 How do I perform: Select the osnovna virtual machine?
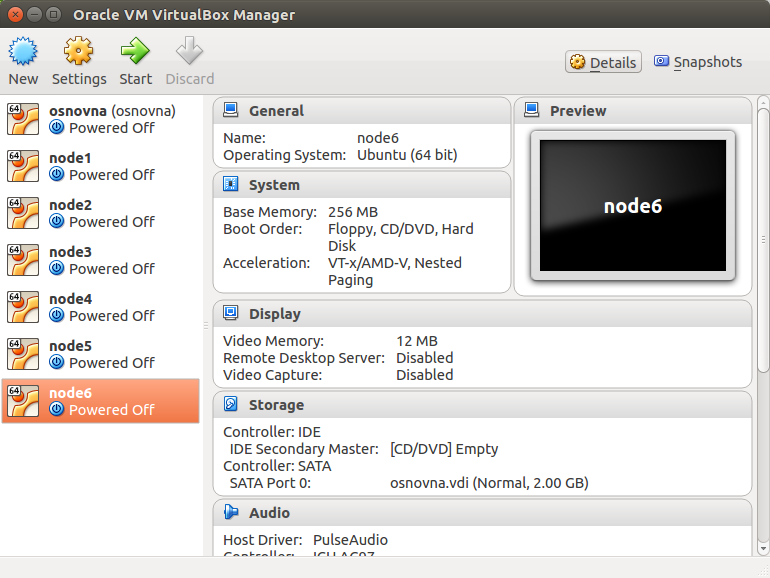coord(100,119)
